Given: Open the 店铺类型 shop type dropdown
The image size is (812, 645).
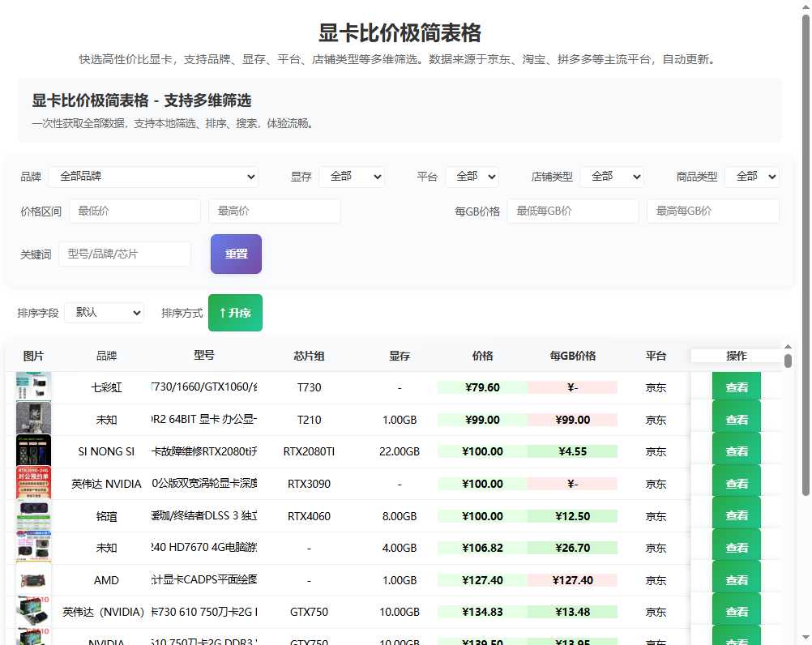Looking at the screenshot, I should [x=613, y=176].
